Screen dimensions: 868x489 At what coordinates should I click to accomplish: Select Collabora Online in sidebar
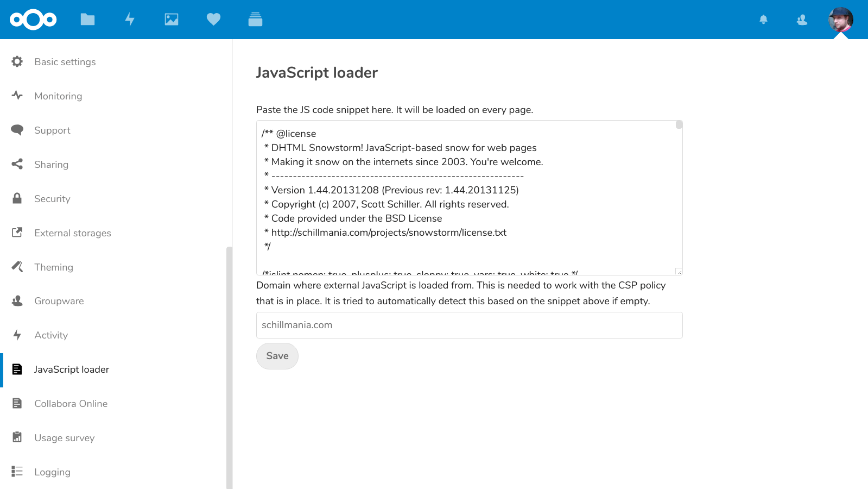[71, 404]
